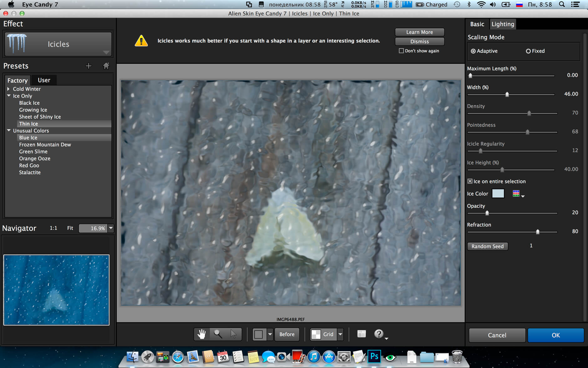Dismiss the Icicles warning message

point(419,42)
